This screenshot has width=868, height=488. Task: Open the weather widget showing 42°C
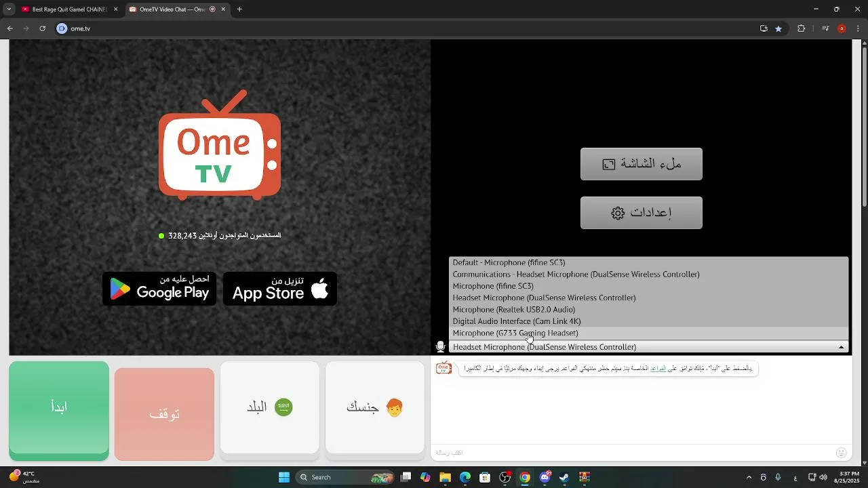tap(24, 477)
